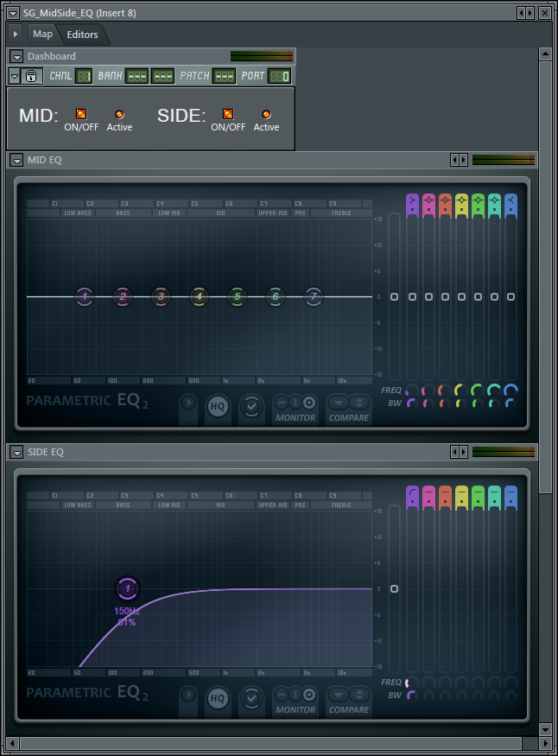
Task: Click the PORT number field
Action: point(280,76)
